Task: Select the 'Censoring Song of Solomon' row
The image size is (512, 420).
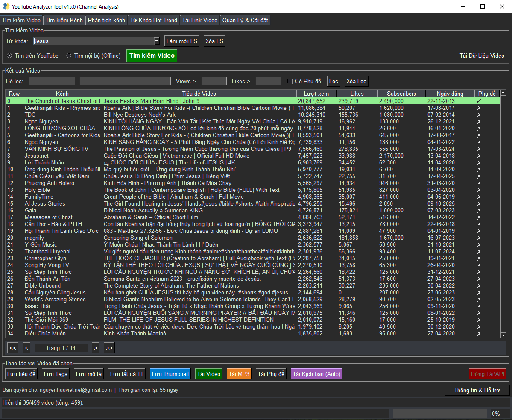Action: (x=252, y=238)
